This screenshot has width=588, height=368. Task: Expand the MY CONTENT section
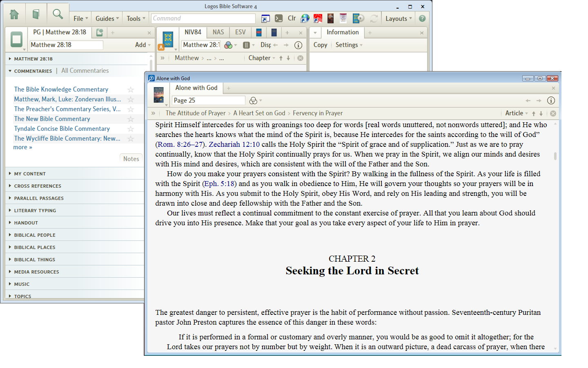click(27, 174)
